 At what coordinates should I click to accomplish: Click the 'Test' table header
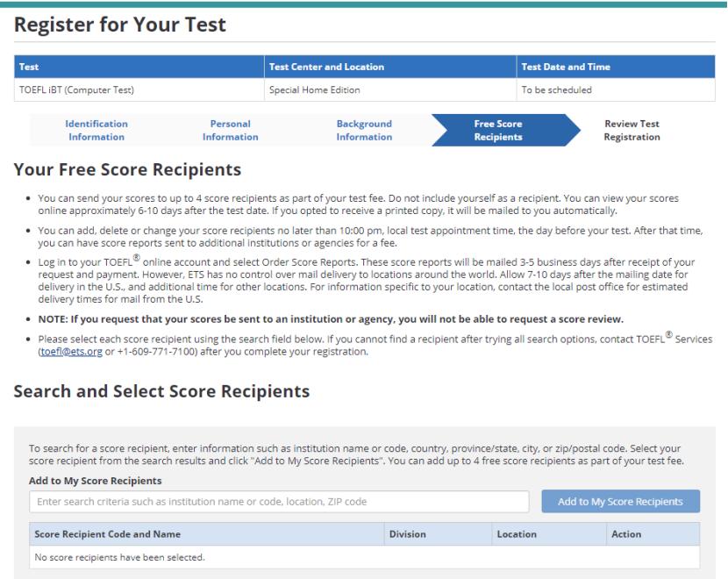click(139, 67)
